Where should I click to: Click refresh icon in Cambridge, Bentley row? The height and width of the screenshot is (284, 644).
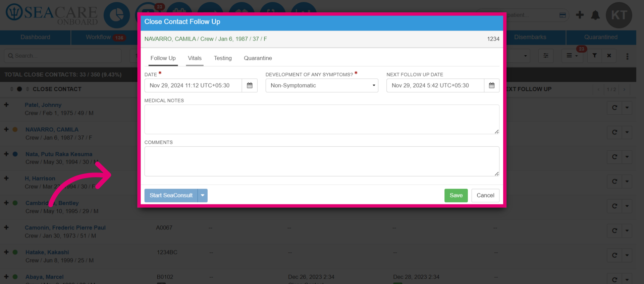pos(614,206)
